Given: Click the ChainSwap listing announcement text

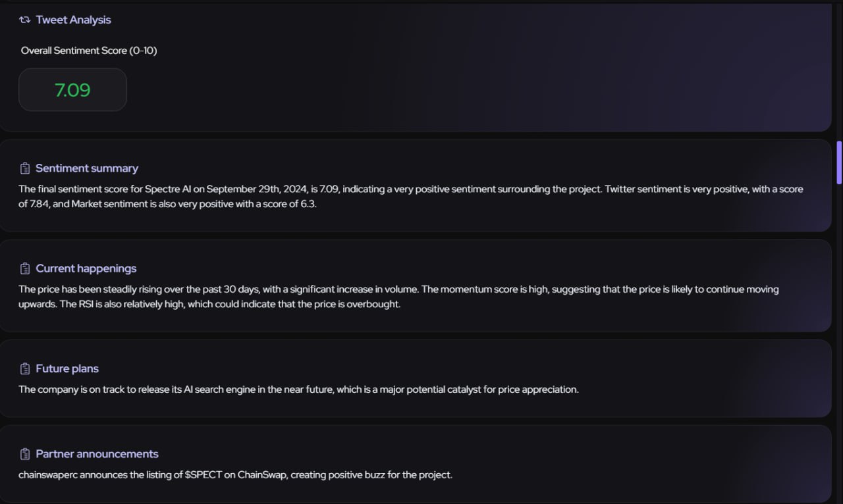Looking at the screenshot, I should [235, 474].
